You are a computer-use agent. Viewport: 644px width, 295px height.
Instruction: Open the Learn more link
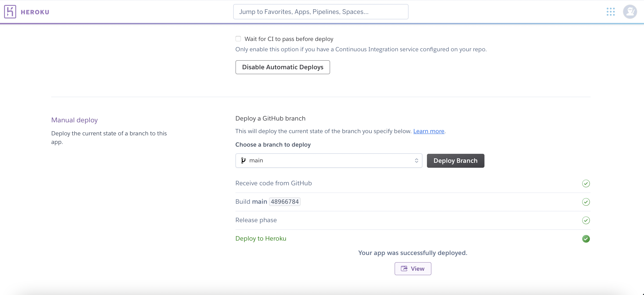429,131
